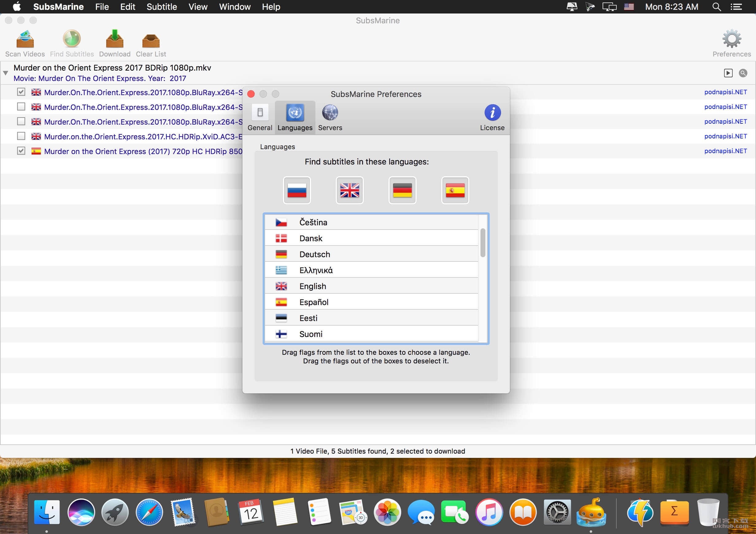Viewport: 756px width, 534px height.
Task: Open the Subtitle menu
Action: tap(162, 6)
